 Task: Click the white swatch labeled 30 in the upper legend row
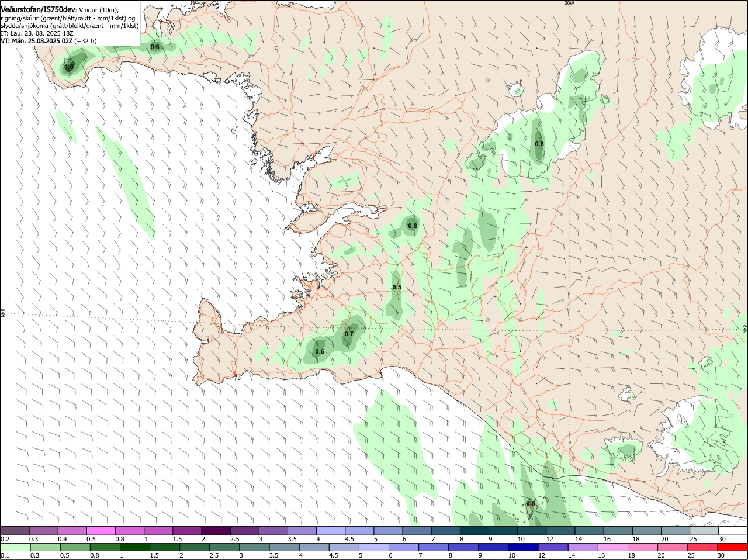(733, 530)
